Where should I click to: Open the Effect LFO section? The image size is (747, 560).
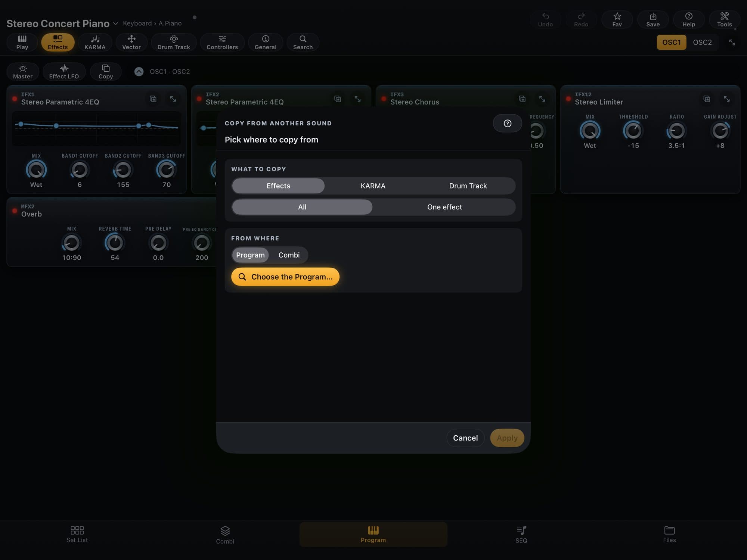[64, 72]
